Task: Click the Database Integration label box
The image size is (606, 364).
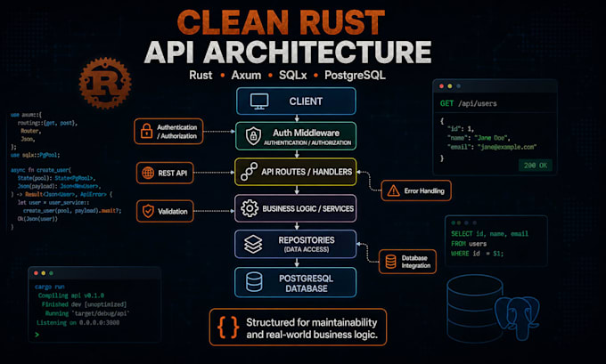Action: (x=408, y=262)
